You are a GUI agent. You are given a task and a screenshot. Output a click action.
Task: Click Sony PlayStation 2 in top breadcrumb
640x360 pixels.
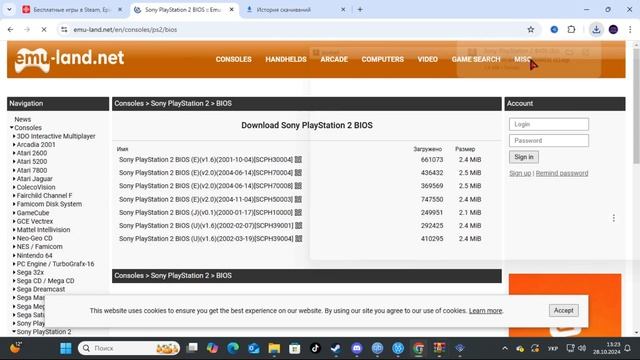(180, 103)
